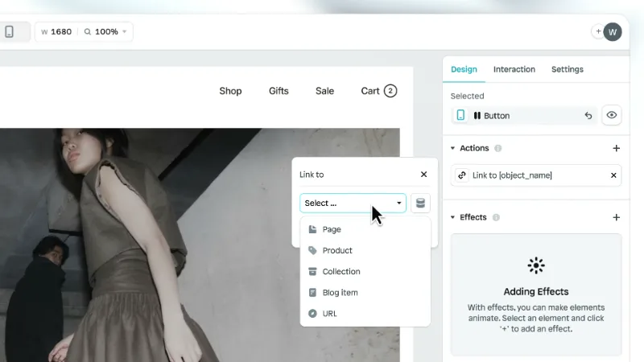Collapse the Actions section
Viewport: 644px width, 362px height.
(x=452, y=148)
